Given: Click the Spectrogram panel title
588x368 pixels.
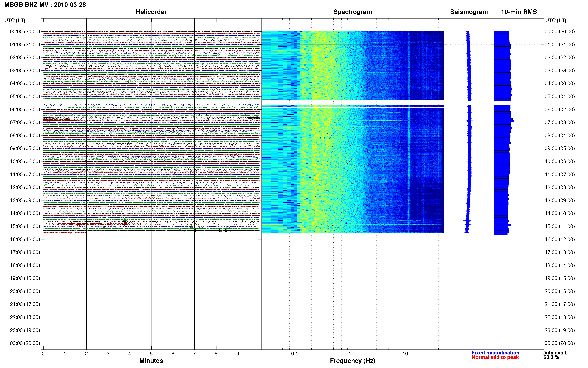Looking at the screenshot, I should (x=352, y=12).
